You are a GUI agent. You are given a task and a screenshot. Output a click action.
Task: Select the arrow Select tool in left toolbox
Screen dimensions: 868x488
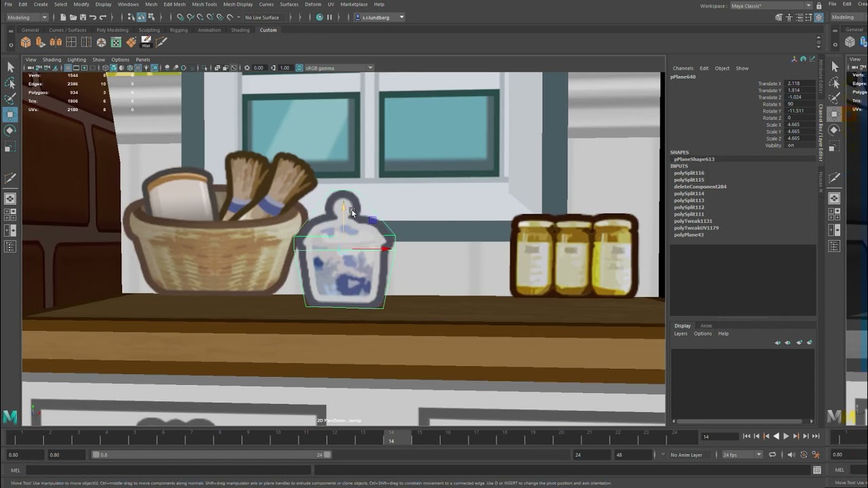(x=10, y=67)
